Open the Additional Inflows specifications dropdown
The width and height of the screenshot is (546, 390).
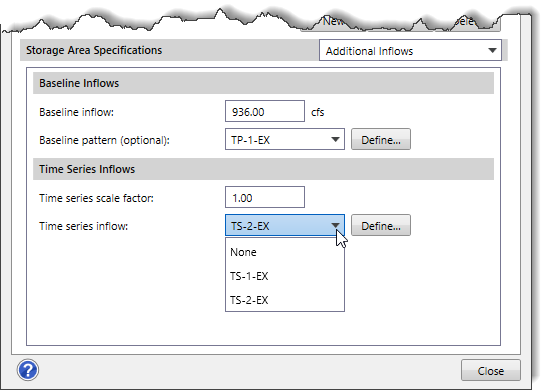410,50
